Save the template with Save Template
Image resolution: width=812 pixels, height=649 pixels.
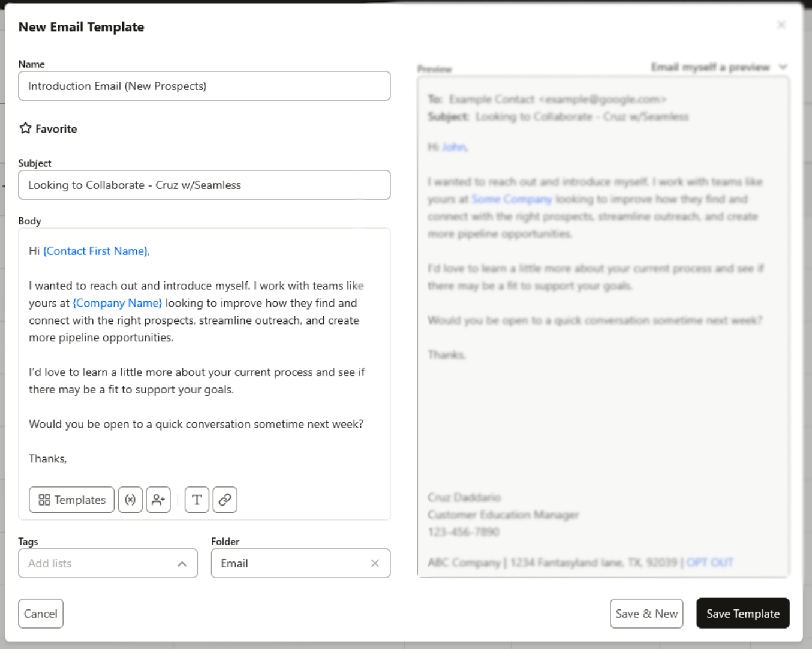coord(742,613)
